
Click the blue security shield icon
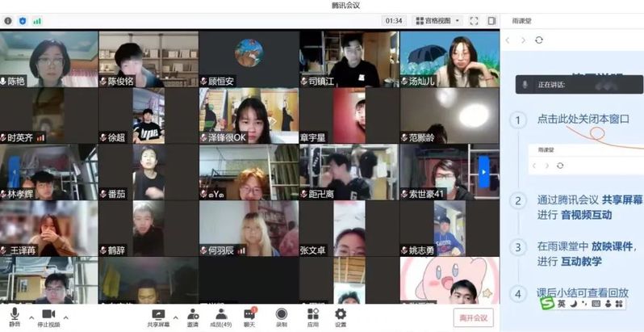[x=22, y=20]
